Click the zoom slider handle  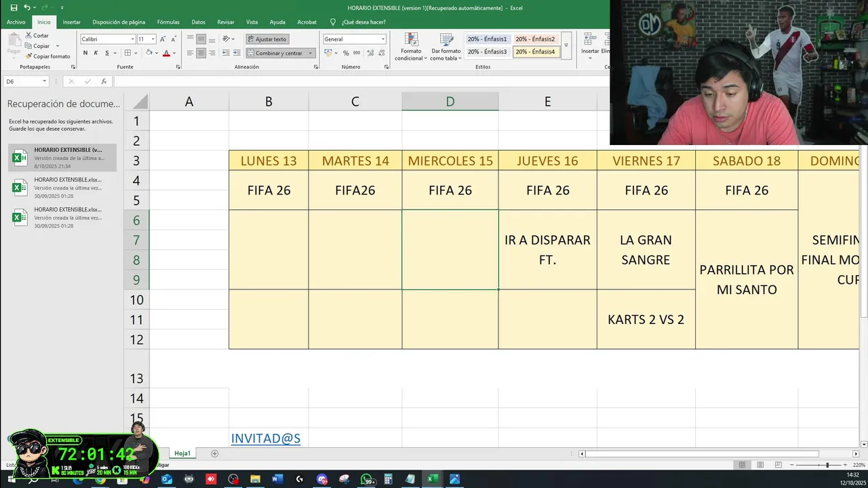(827, 465)
